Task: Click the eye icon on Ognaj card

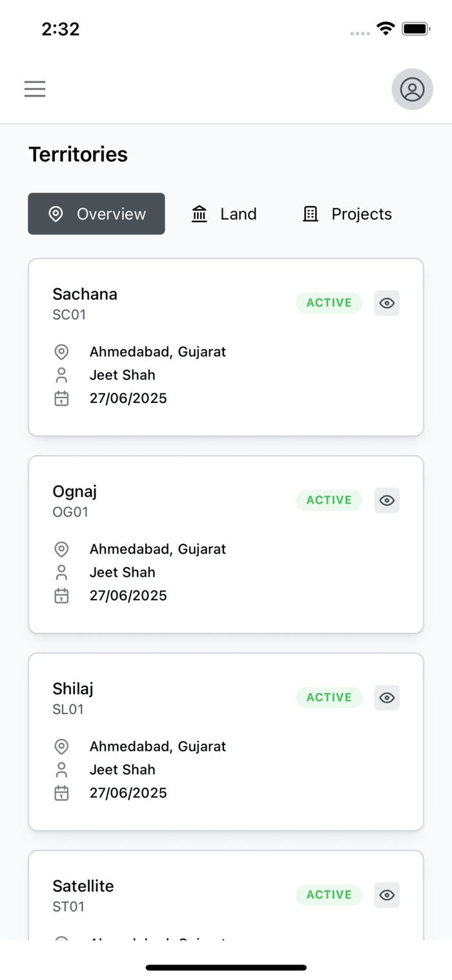Action: [387, 500]
